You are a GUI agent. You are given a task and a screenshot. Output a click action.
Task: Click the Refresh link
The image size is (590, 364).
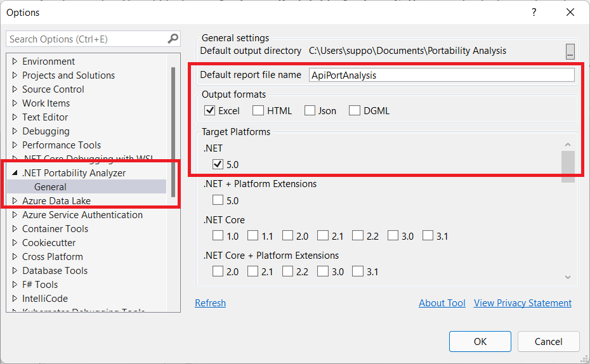[211, 302]
